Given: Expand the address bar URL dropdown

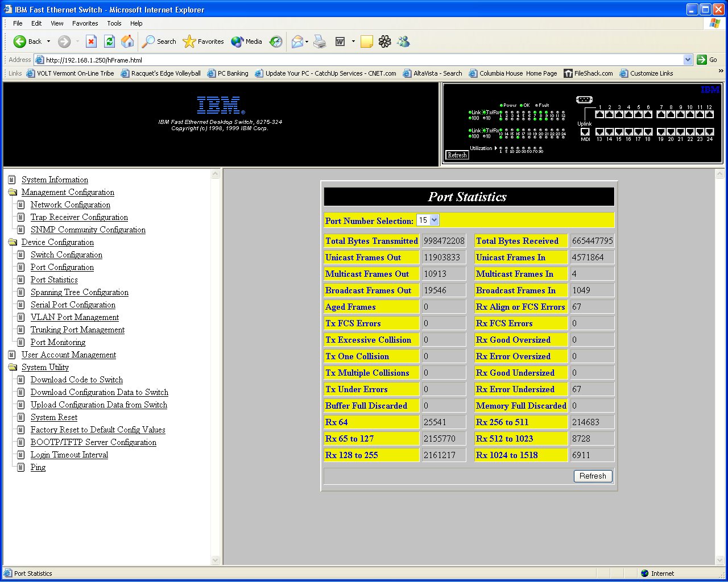Looking at the screenshot, I should coord(688,60).
